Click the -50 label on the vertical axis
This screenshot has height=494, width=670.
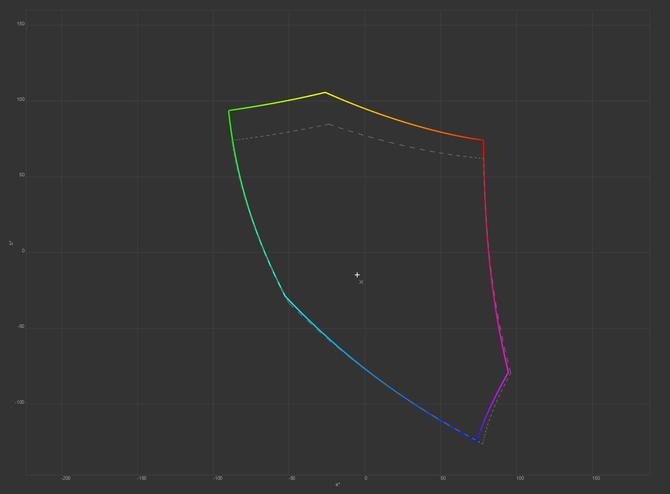(21, 326)
